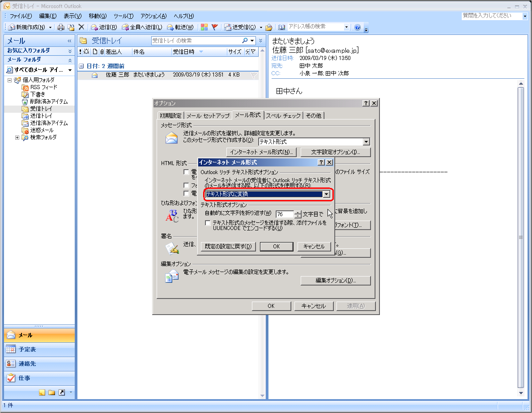The width and height of the screenshot is (532, 413).
Task: Open the ツール menu
Action: tap(123, 16)
